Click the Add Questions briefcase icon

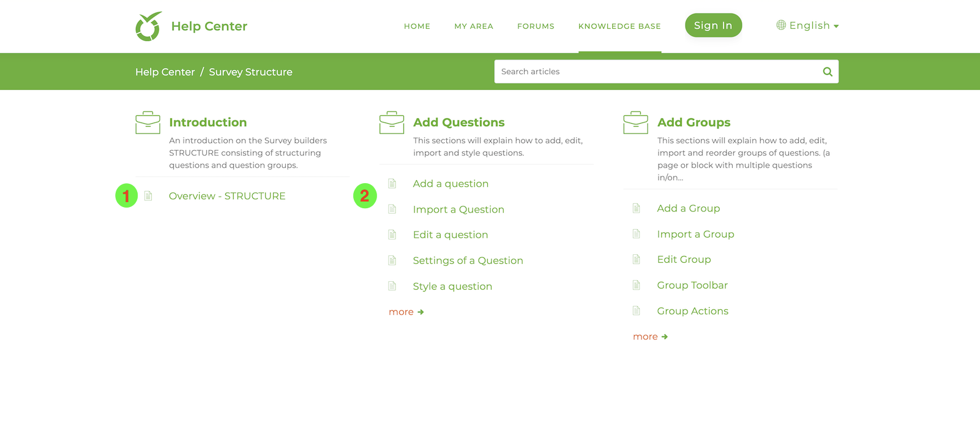pyautogui.click(x=392, y=123)
